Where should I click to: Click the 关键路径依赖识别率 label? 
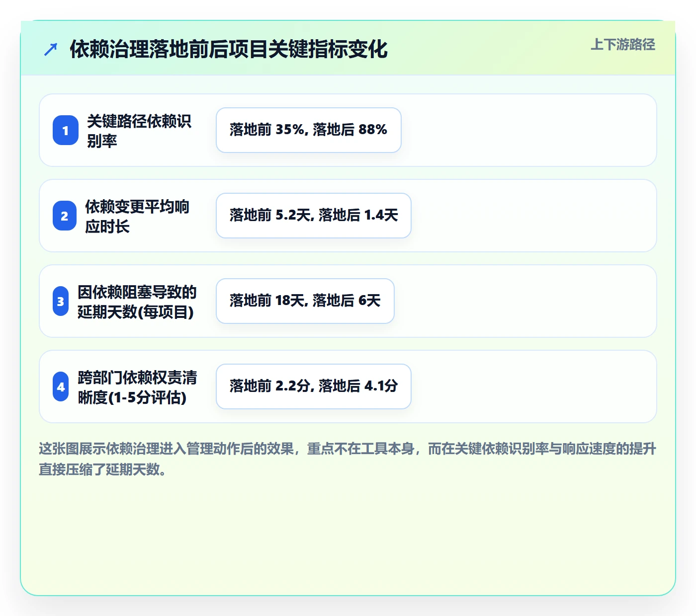tap(139, 131)
